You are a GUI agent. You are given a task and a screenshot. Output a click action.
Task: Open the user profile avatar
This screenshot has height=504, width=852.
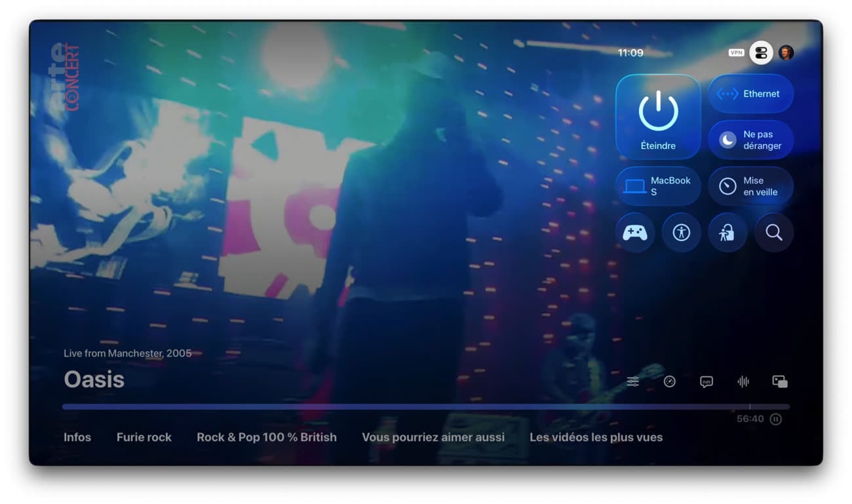click(x=786, y=53)
